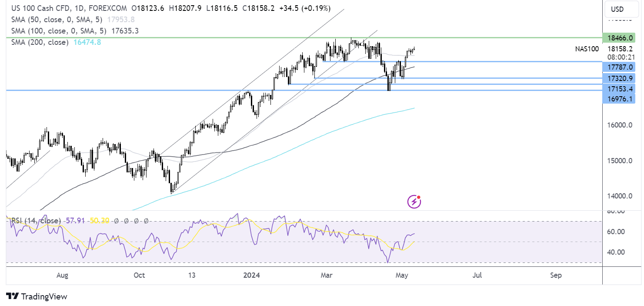
Task: Select the 18466.0 green price label
Action: coord(618,38)
